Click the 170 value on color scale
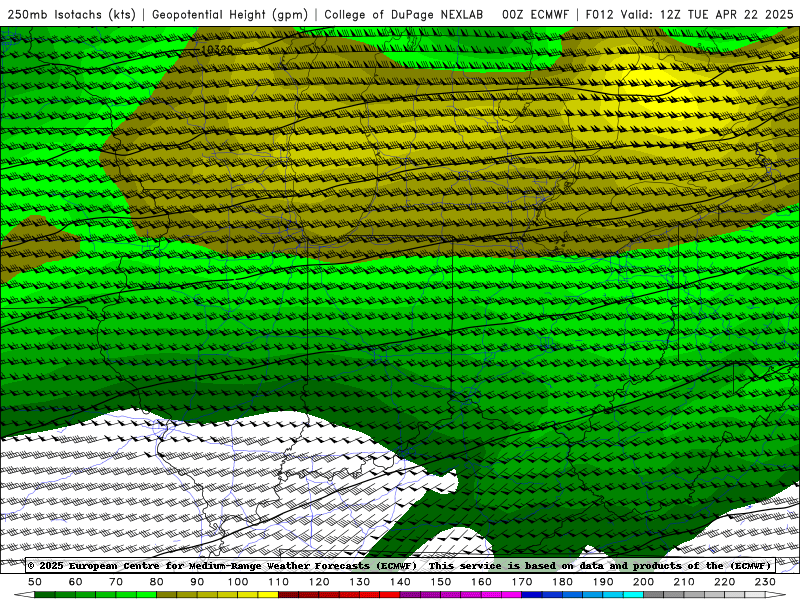The height and width of the screenshot is (600, 800). (521, 582)
